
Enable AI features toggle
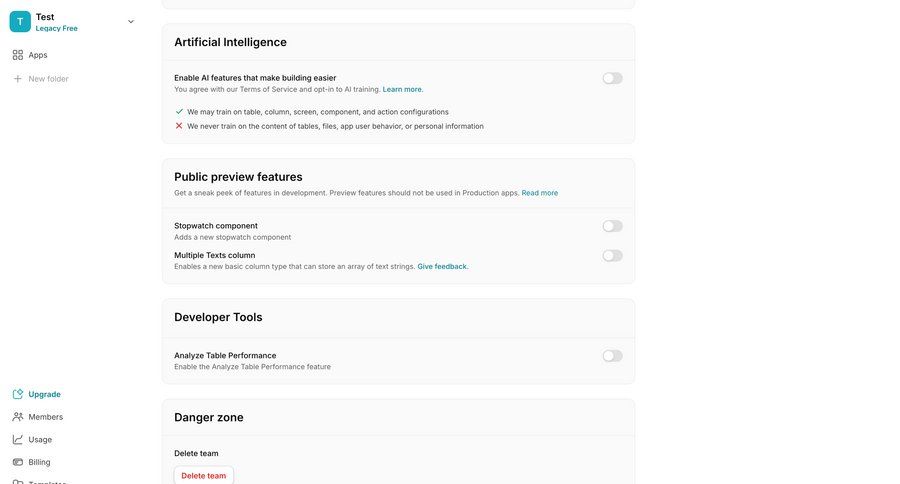coord(612,78)
